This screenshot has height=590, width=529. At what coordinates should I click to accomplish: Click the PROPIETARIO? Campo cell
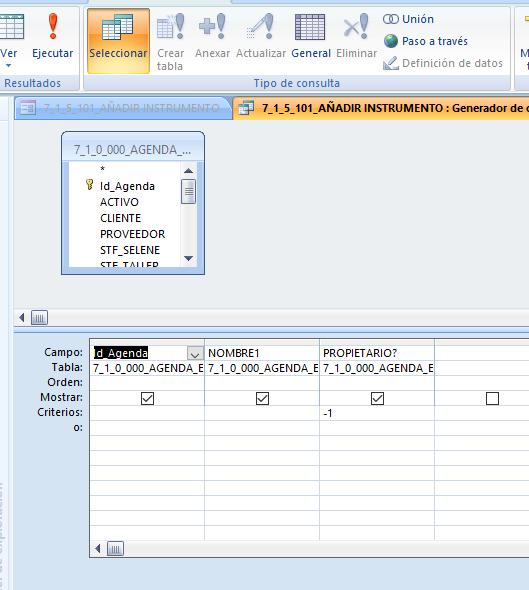pos(377,353)
